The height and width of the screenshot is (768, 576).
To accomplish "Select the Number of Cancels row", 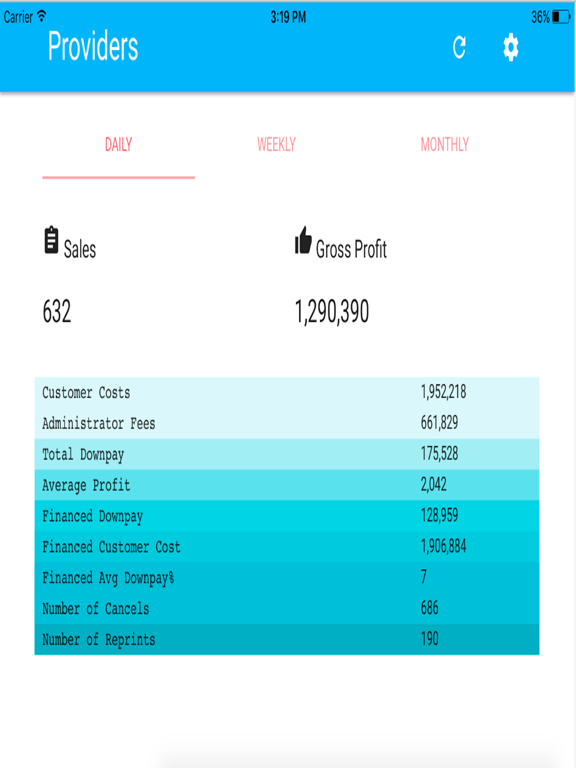I will 287,608.
